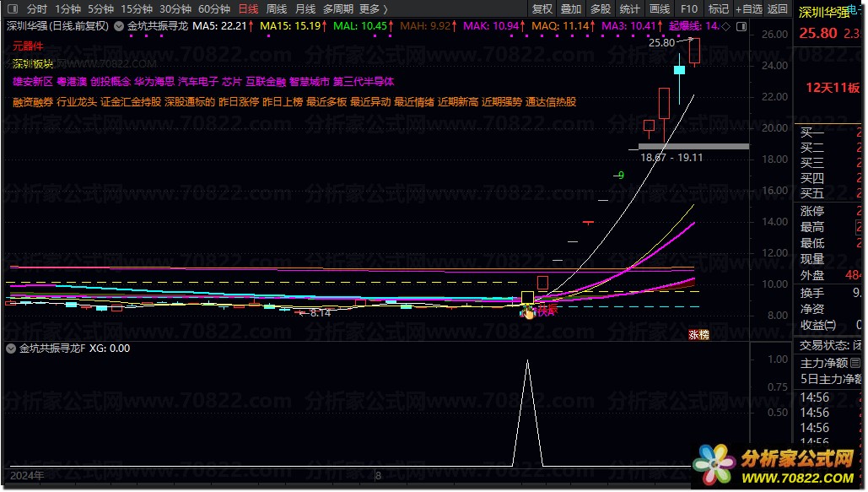Viewport: 868px width, 492px height.
Task: Select the 30分钟 period tab
Action: click(x=175, y=9)
